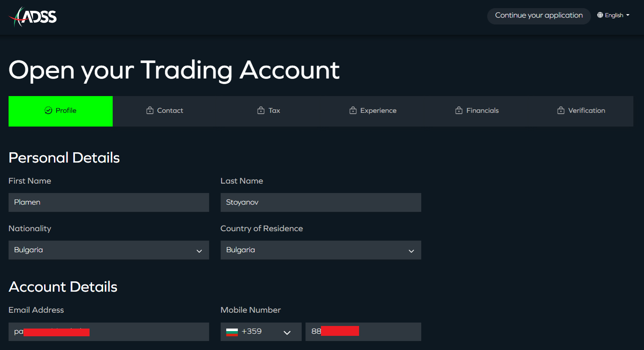This screenshot has height=350, width=644.
Task: Open the Tax tab
Action: pyautogui.click(x=269, y=111)
